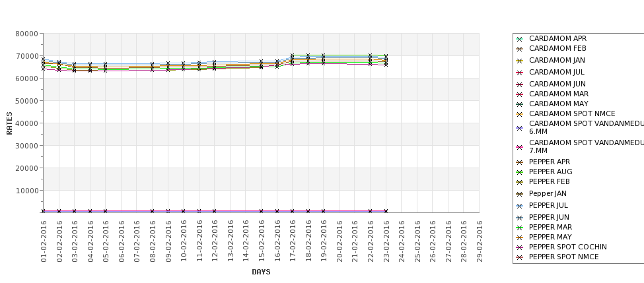This screenshot has height=283, width=644.
Task: Click the PEPPER JUL legend marker
Action: click(x=520, y=206)
